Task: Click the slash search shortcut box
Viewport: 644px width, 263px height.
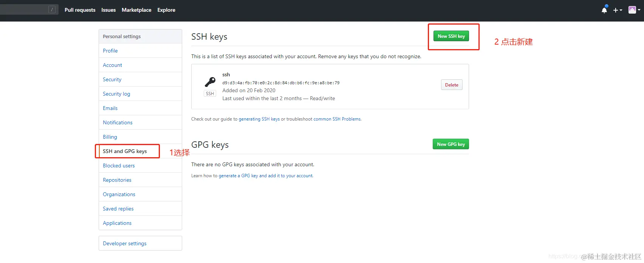Action: (x=52, y=10)
